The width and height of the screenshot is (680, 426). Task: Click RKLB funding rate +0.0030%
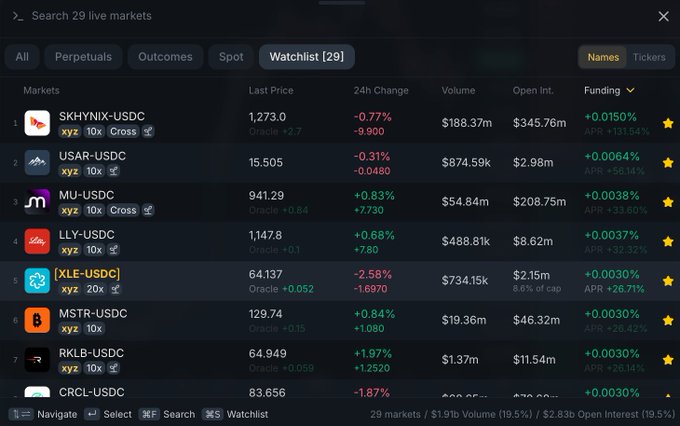click(612, 354)
